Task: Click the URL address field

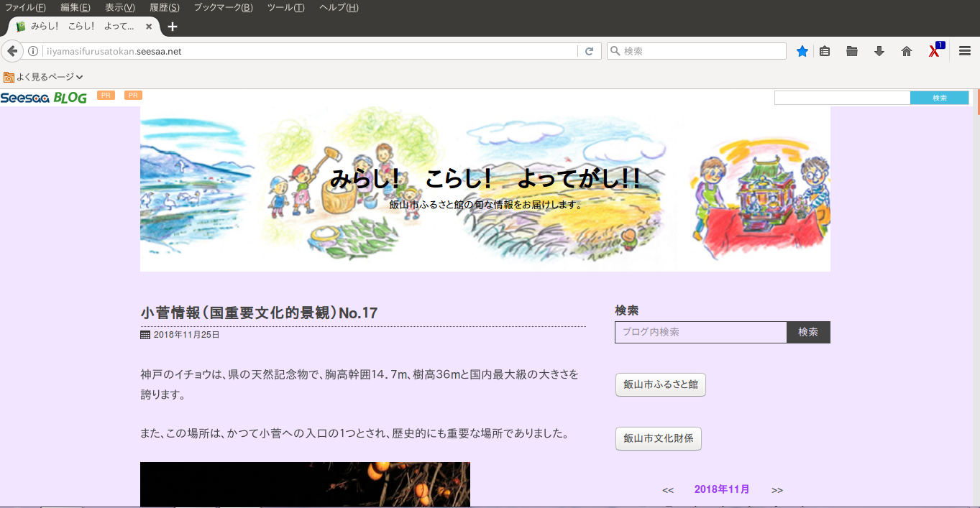Action: [309, 51]
